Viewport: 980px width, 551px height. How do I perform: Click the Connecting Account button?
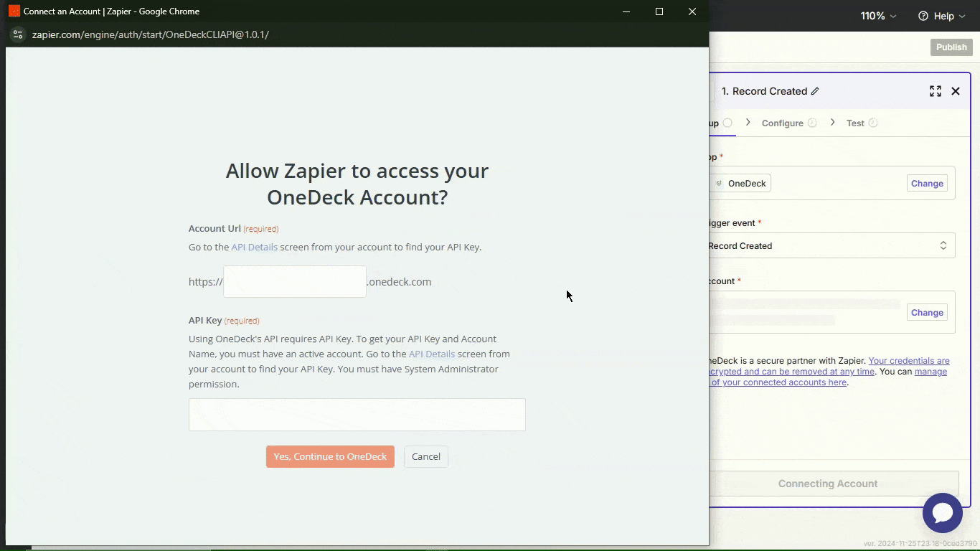click(x=828, y=484)
